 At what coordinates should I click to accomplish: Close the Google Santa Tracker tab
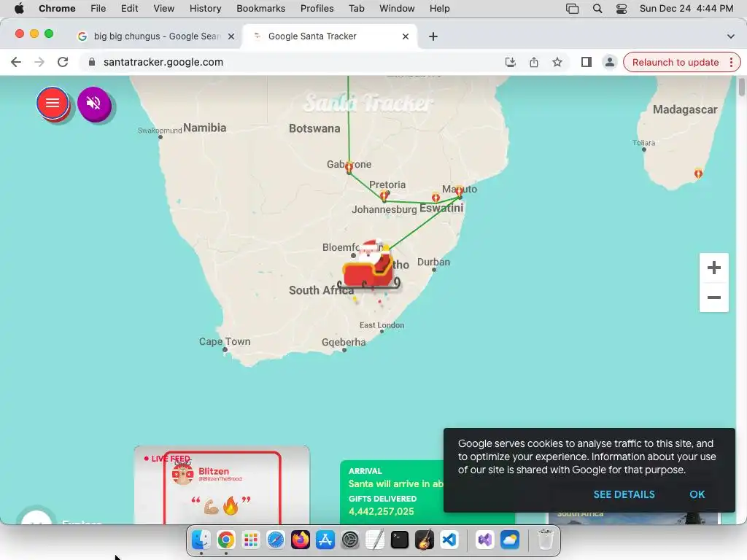pyautogui.click(x=406, y=36)
